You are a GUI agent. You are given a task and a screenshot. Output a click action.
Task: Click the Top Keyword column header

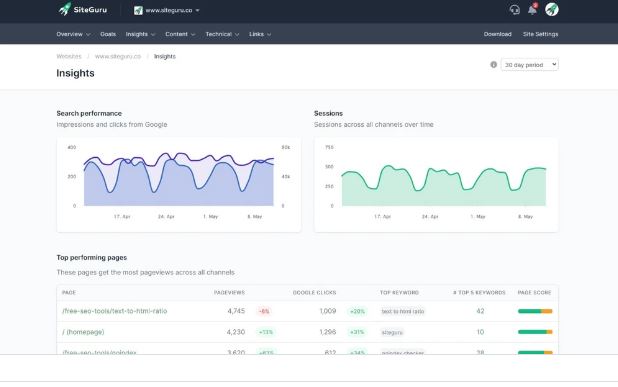pyautogui.click(x=399, y=292)
